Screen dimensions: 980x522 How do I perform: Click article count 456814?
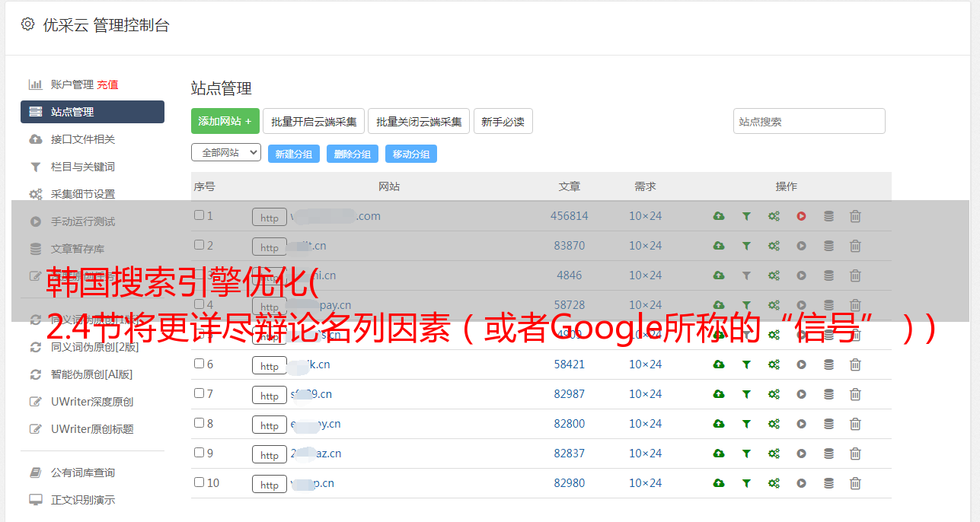pyautogui.click(x=570, y=216)
